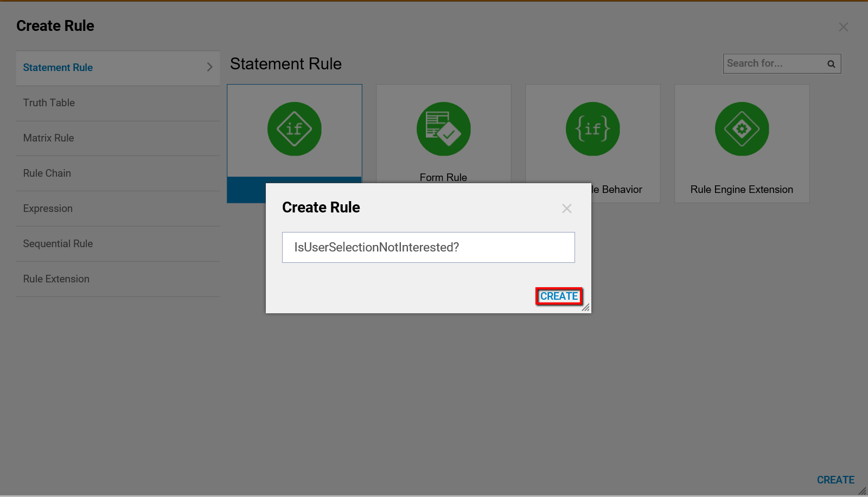Image resolution: width=868 pixels, height=497 pixels.
Task: Open the Rule Extension category
Action: [x=118, y=279]
